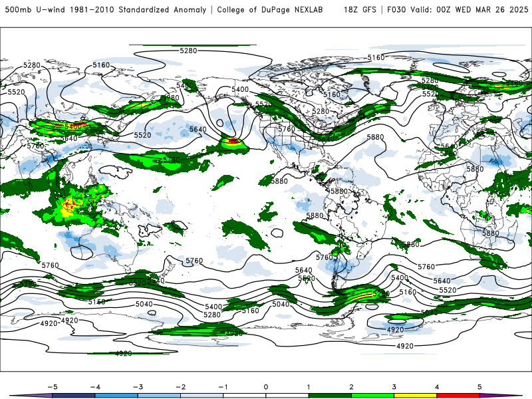Click the '5' colorbar label
Image resolution: width=532 pixels, height=399 pixels.
point(479,387)
